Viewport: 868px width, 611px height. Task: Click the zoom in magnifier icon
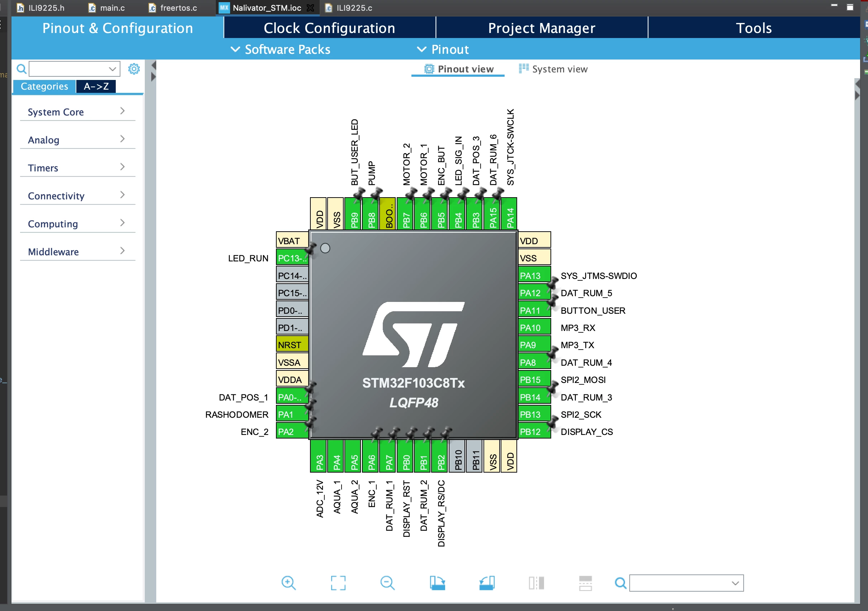(x=288, y=583)
